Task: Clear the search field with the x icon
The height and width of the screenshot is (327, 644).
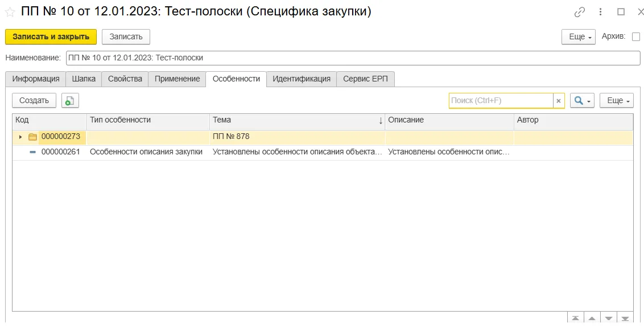Action: pos(559,100)
